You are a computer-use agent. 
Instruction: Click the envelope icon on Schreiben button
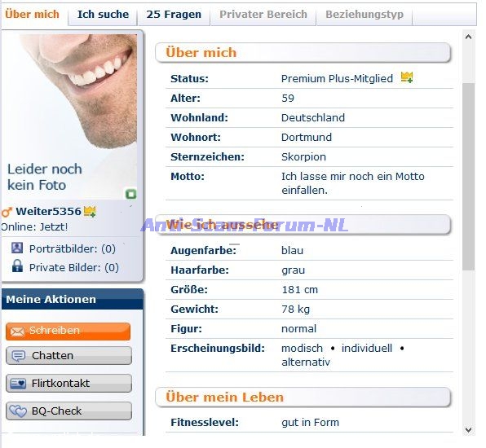click(17, 332)
